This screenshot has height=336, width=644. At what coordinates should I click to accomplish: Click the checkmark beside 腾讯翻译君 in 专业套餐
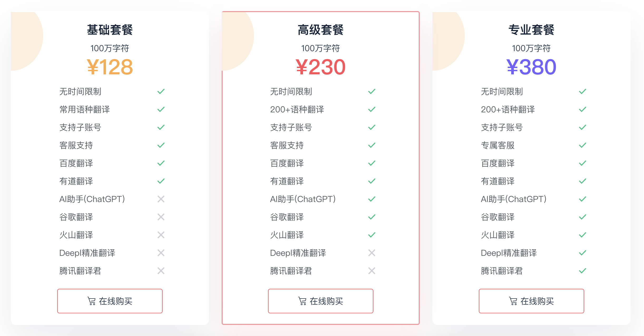tap(582, 271)
